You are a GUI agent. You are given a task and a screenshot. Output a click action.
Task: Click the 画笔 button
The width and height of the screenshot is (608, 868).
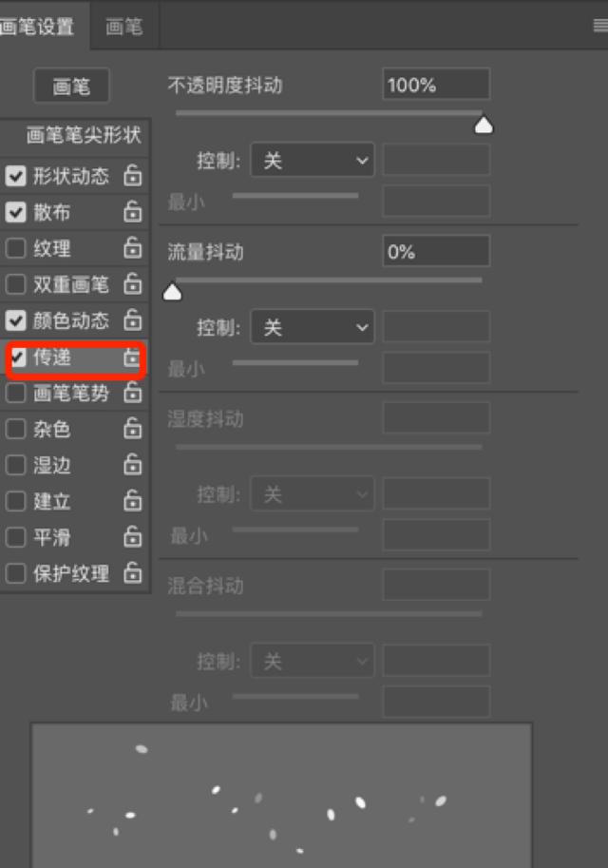(x=71, y=86)
